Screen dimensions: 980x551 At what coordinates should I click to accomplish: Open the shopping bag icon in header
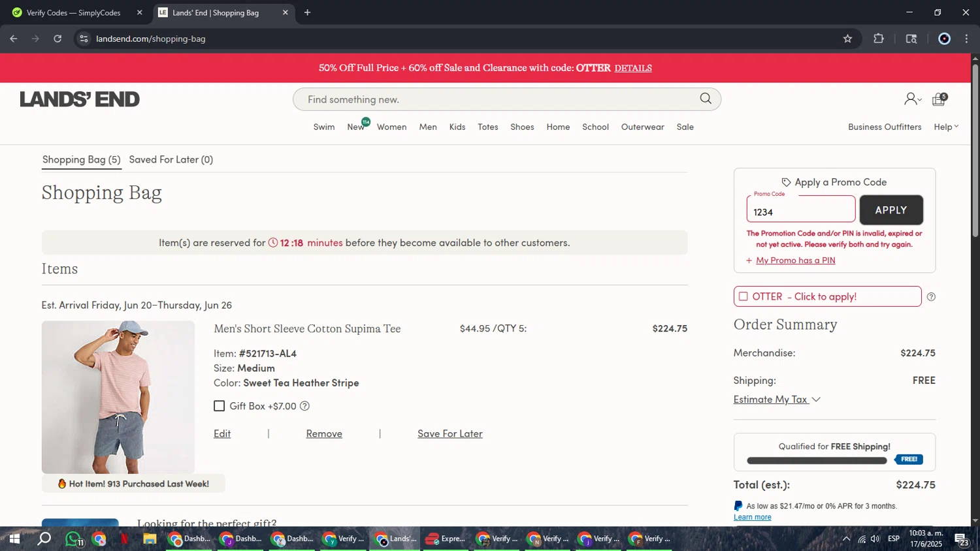939,99
